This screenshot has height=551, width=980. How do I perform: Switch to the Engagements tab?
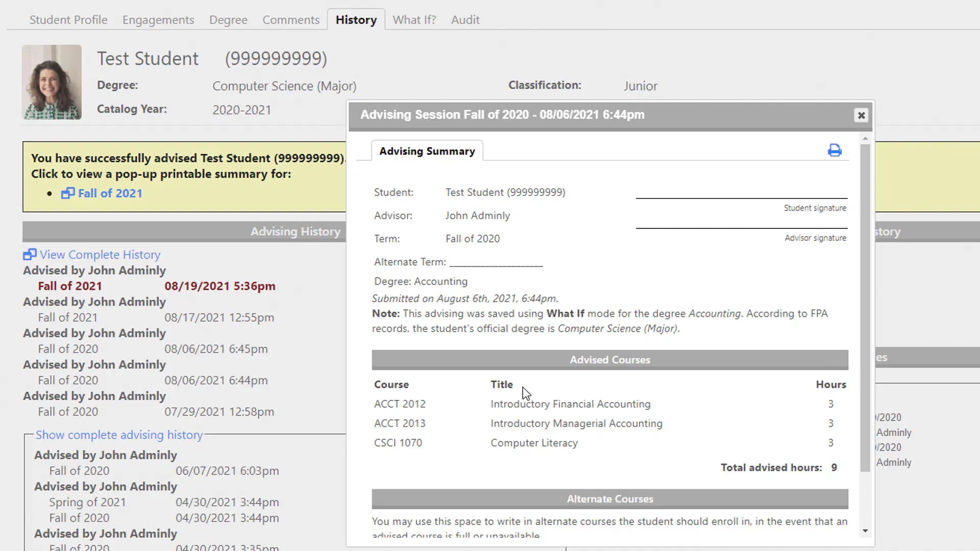click(x=158, y=20)
